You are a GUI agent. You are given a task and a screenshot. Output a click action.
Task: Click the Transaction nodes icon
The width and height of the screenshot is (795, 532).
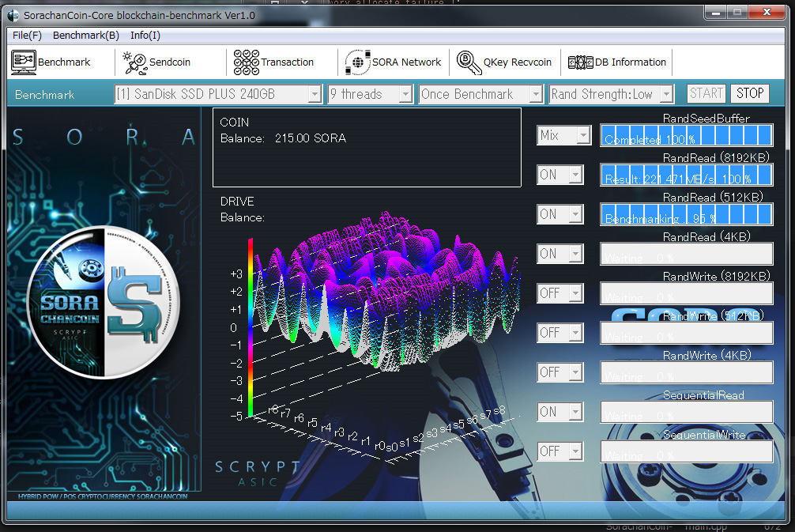(247, 62)
